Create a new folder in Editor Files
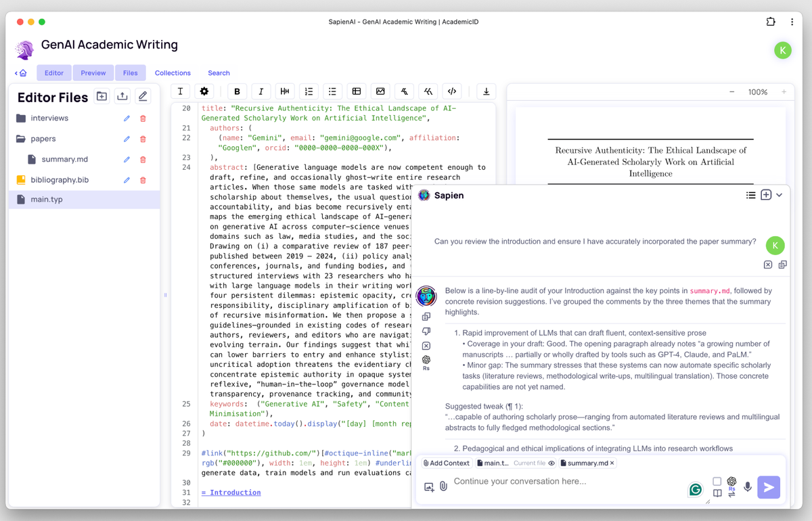 click(101, 97)
